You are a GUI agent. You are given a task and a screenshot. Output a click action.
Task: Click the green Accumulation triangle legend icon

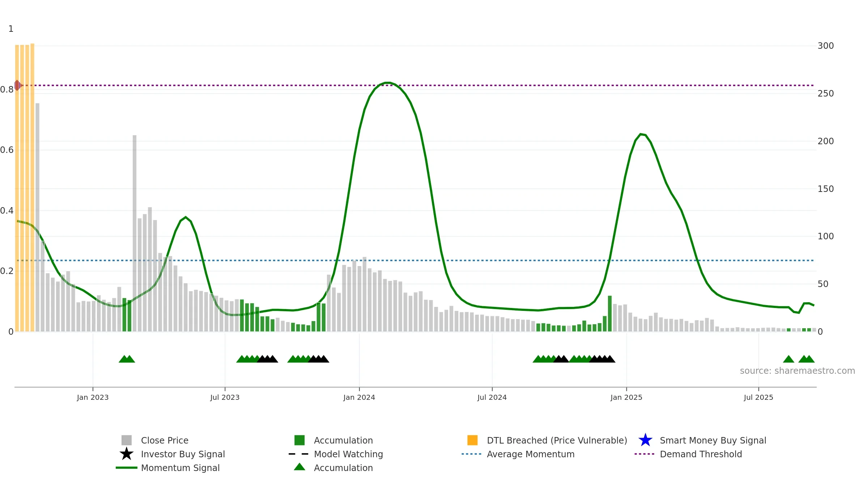299,467
